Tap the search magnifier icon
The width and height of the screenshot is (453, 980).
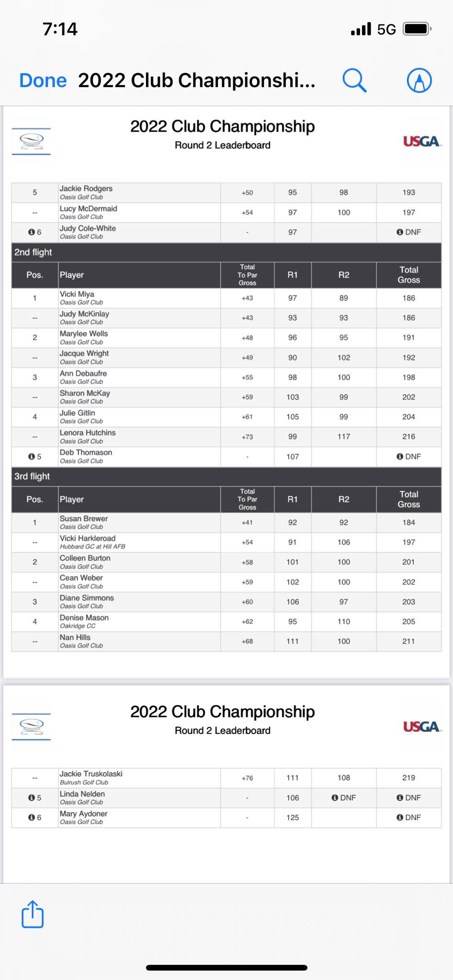(354, 80)
